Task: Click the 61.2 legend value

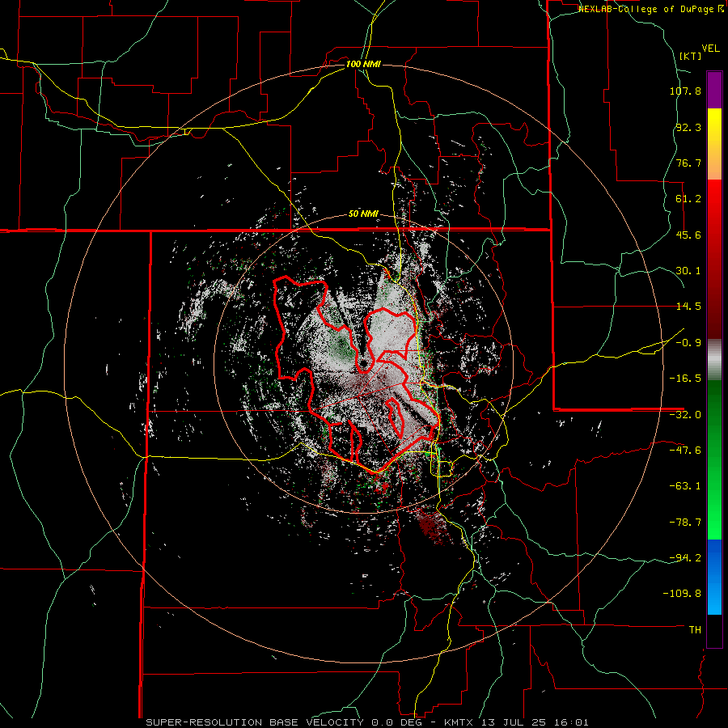Action: [x=688, y=199]
